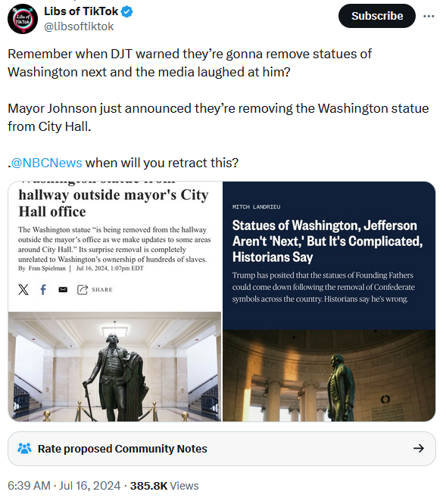The width and height of the screenshot is (446, 504).
Task: Click the 385.8K Views count
Action: click(164, 485)
